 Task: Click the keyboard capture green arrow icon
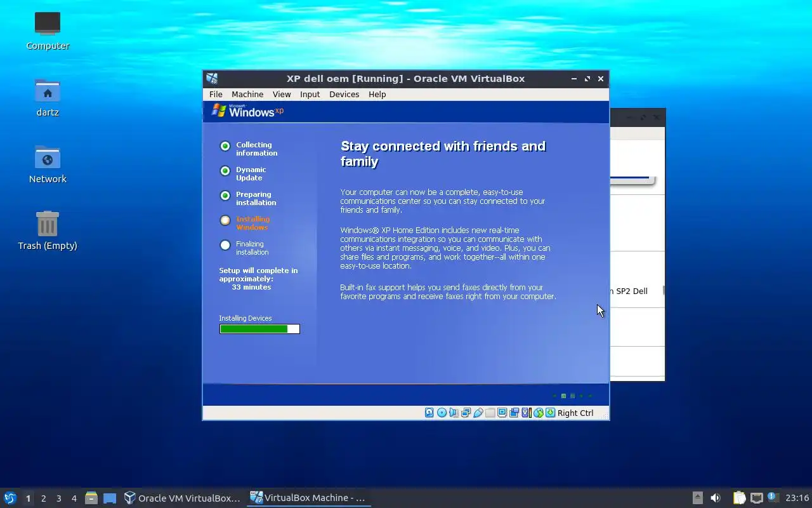[550, 413]
